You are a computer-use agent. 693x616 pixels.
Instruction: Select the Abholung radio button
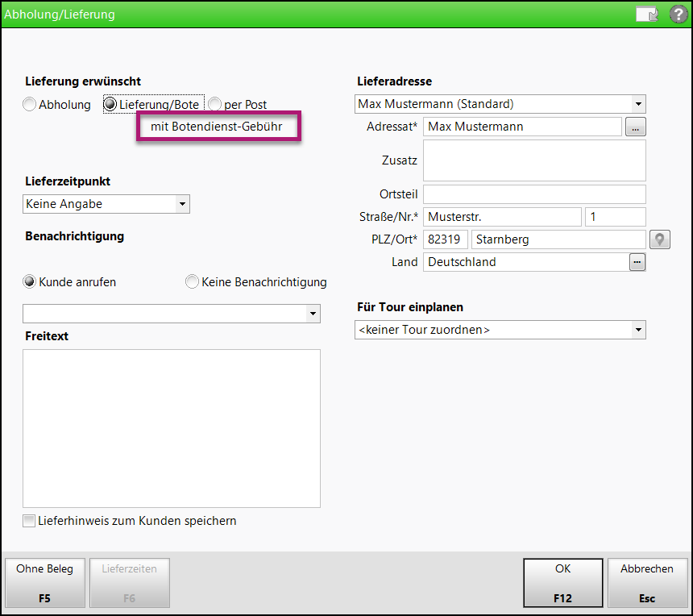[30, 105]
